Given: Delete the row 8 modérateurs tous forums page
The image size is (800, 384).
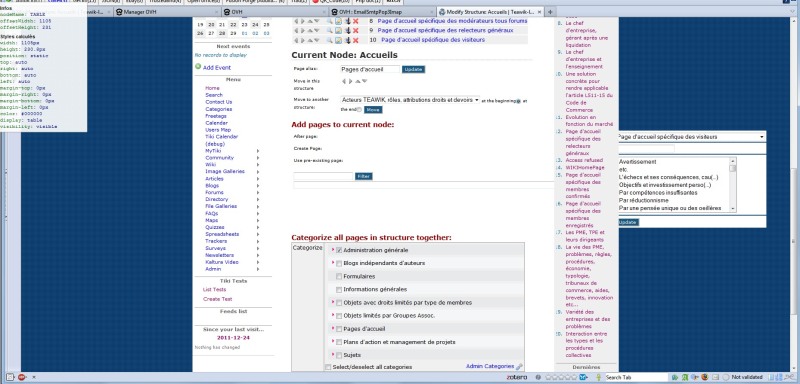Looking at the screenshot, I should click(x=356, y=21).
